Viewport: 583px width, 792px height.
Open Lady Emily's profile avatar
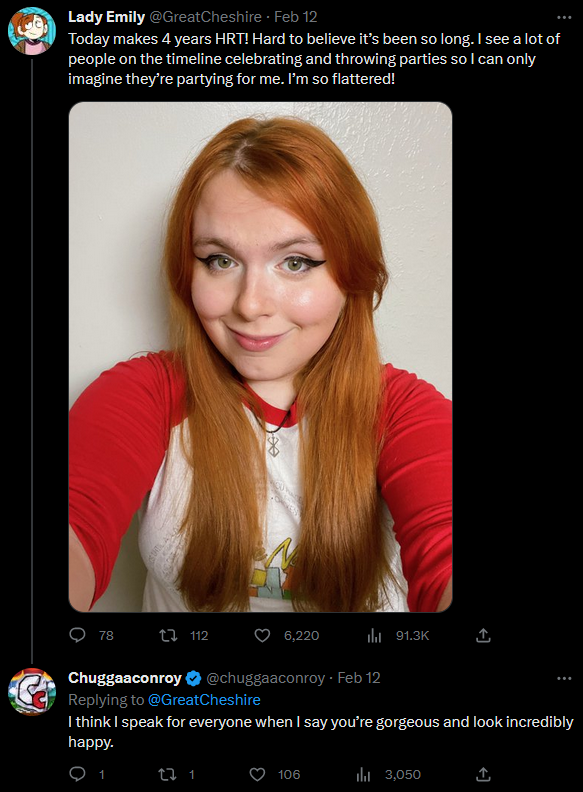click(31, 31)
